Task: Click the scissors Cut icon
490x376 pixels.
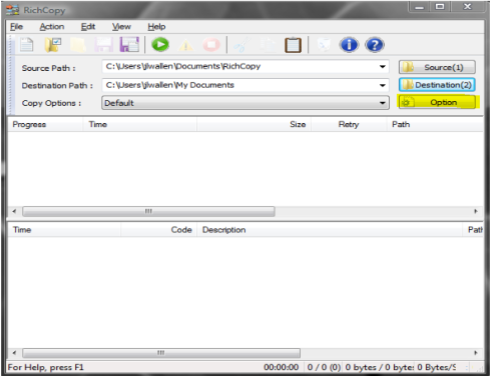Action: click(x=241, y=45)
